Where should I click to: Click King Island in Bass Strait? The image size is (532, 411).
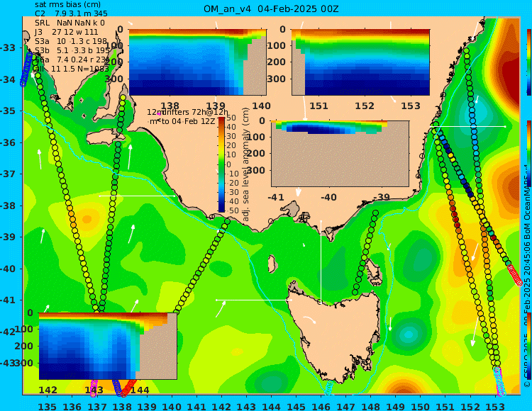272,264
